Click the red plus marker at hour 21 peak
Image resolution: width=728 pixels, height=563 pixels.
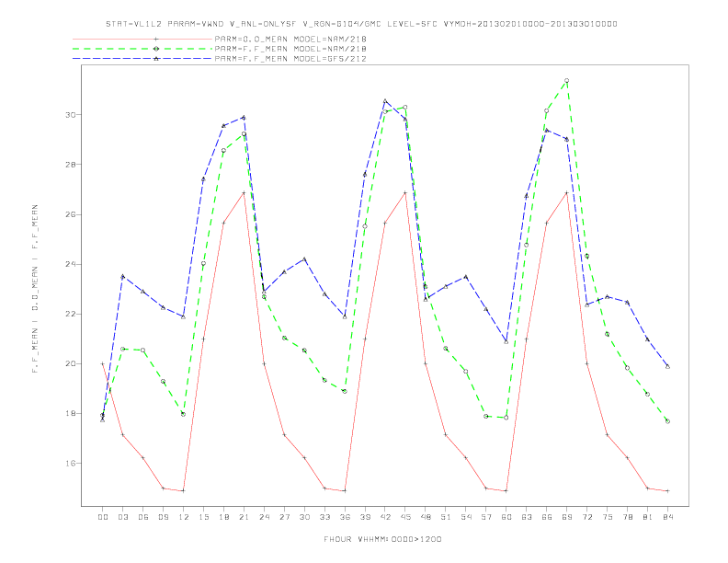click(244, 193)
